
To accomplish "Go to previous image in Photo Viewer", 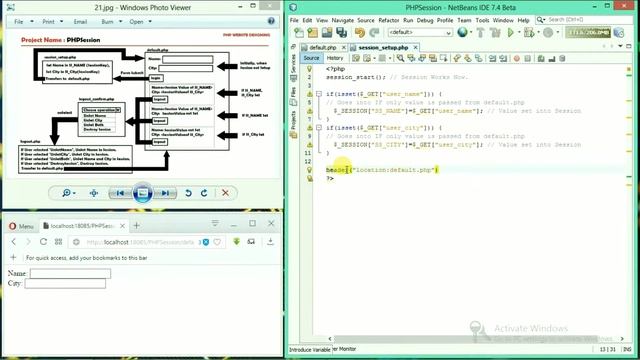I will (x=120, y=193).
